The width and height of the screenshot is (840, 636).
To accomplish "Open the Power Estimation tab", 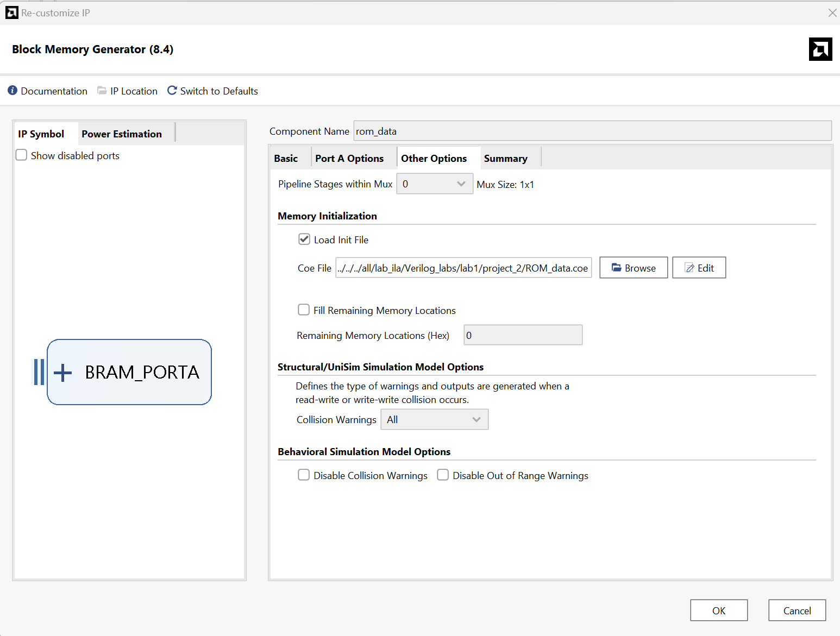I will click(122, 134).
